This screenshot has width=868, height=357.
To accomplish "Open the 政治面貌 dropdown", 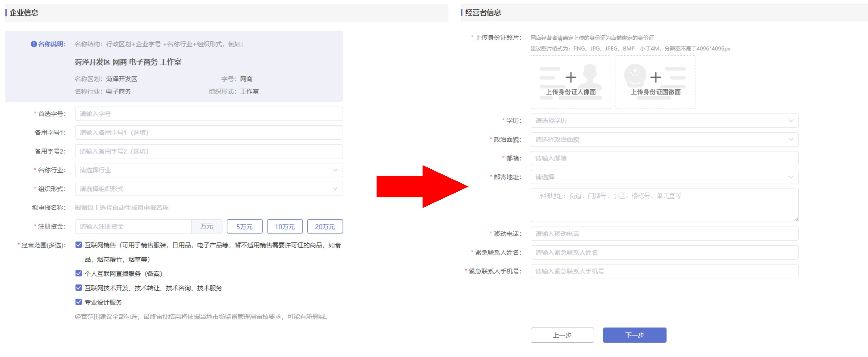I will click(665, 140).
